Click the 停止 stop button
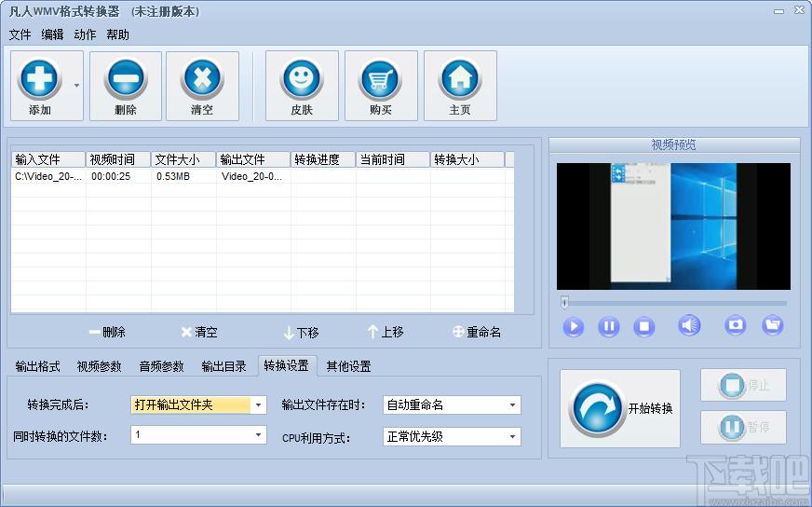 743,385
